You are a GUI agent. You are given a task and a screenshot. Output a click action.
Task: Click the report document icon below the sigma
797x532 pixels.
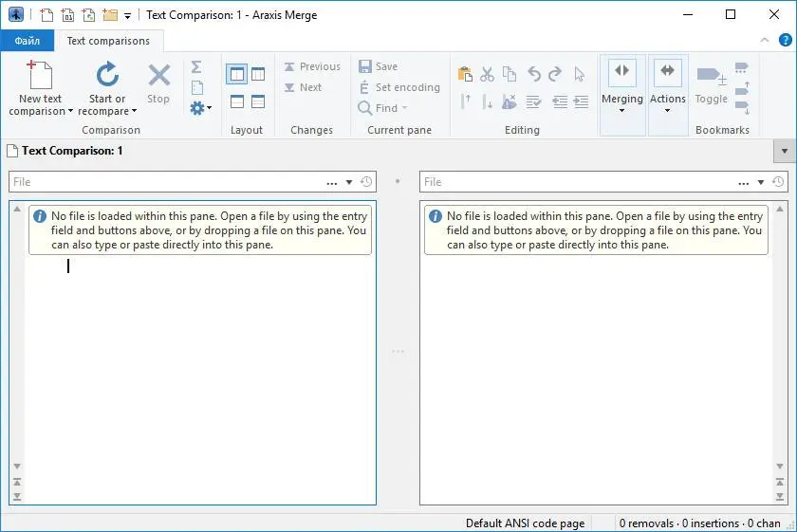click(197, 87)
